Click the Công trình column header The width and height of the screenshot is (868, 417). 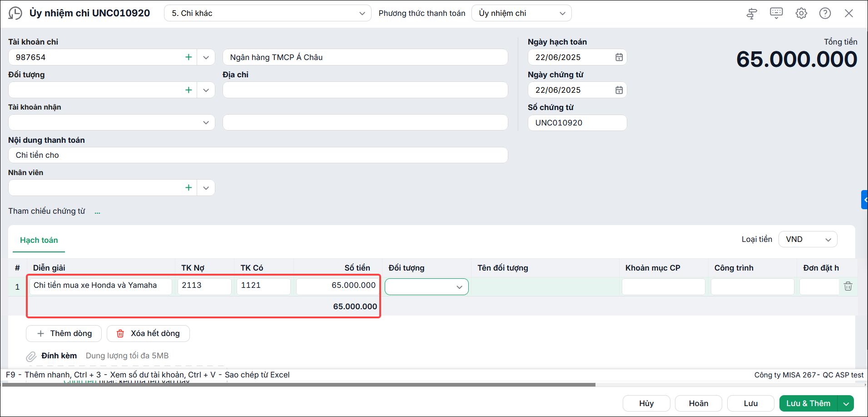pyautogui.click(x=734, y=268)
